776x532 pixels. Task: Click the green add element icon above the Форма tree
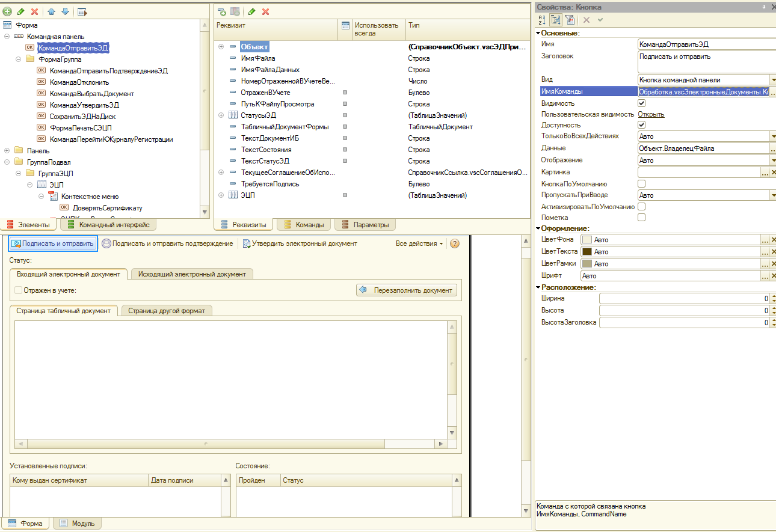point(7,11)
